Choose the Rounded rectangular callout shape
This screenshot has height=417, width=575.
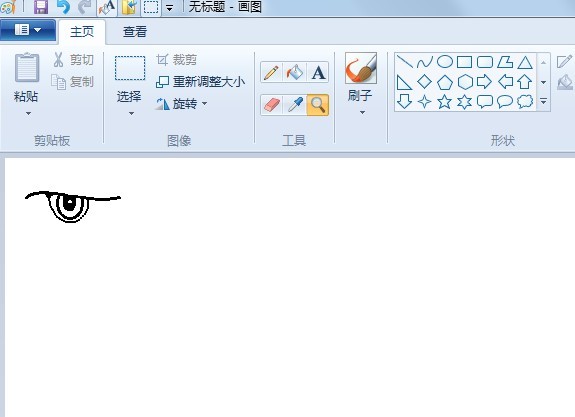[484, 102]
